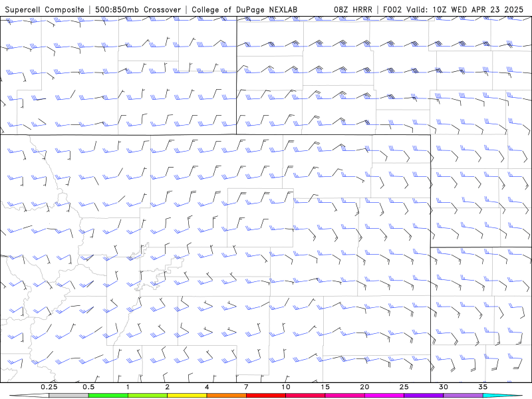Screen dimensions: 532x399
Task: Click the legend value '15'
Action: click(x=325, y=387)
